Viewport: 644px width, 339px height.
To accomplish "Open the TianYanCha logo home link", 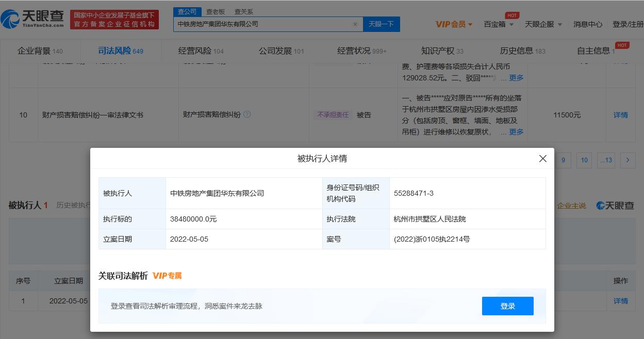I will (x=32, y=19).
